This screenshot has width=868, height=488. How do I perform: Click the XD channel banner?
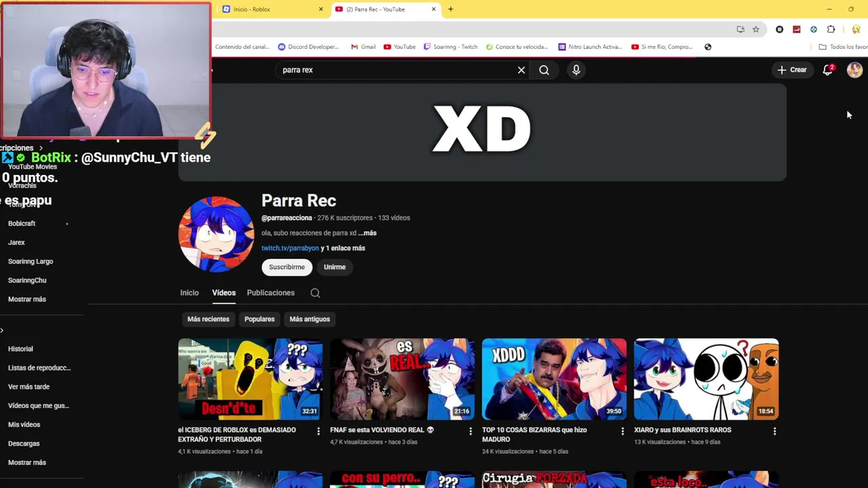482,132
